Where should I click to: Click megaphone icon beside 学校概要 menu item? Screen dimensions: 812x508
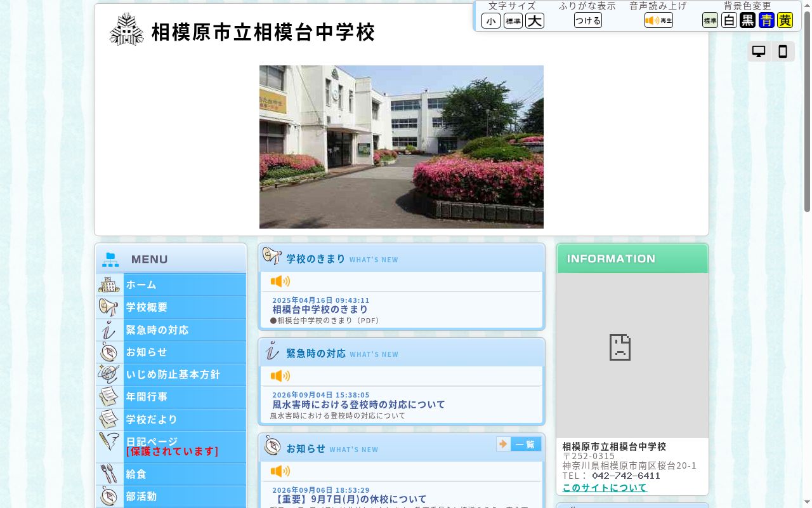pos(109,307)
